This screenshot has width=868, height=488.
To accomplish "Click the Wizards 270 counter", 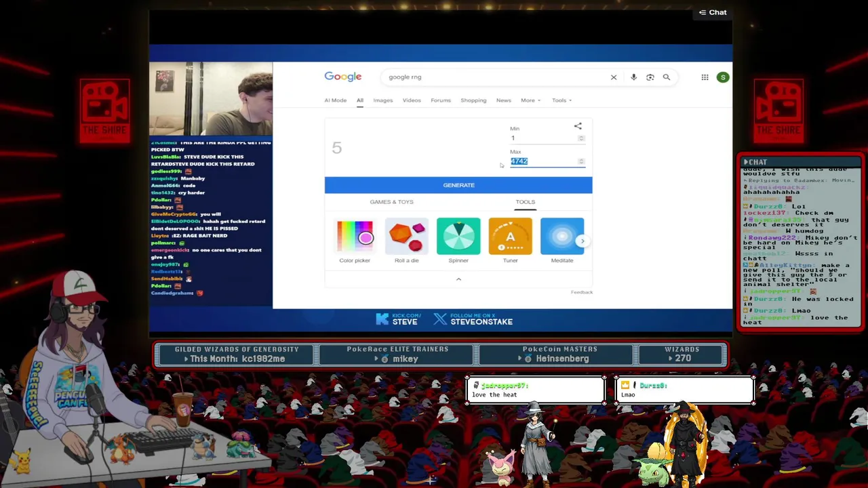I will pyautogui.click(x=682, y=354).
